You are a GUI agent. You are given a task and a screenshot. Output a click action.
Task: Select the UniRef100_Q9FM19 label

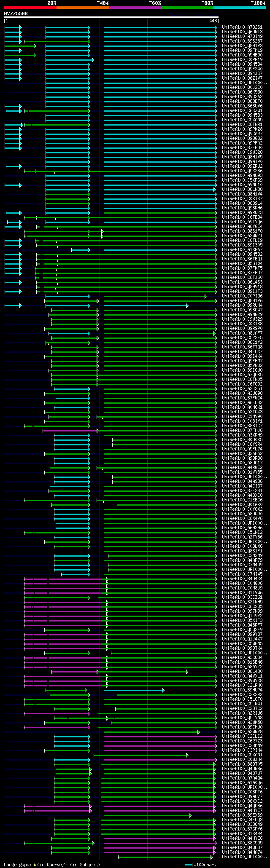242,50
